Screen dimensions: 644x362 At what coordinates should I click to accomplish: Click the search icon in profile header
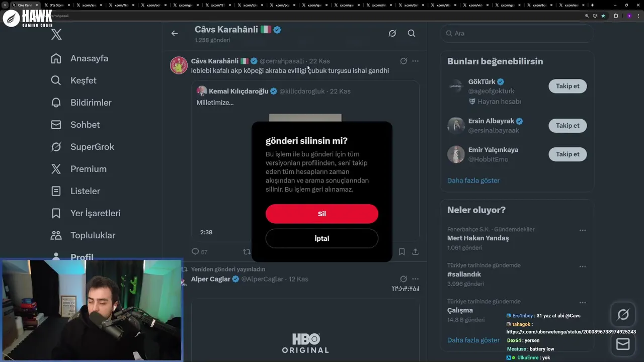(412, 33)
